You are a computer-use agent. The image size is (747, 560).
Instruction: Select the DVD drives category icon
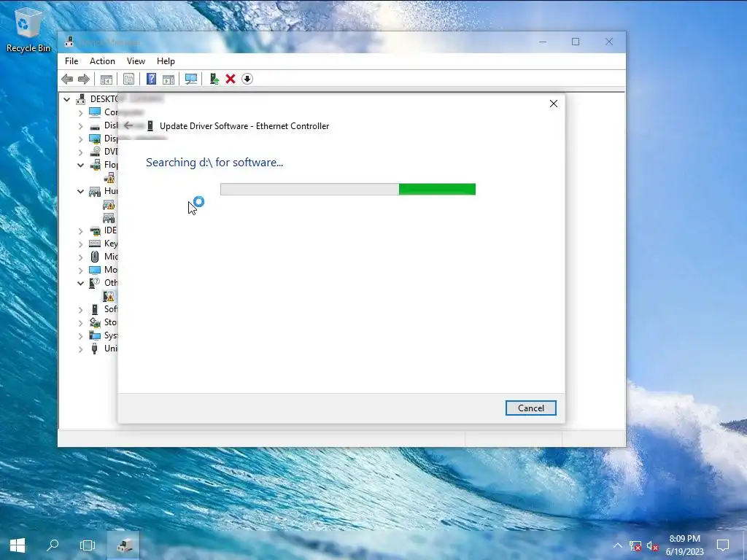[95, 152]
